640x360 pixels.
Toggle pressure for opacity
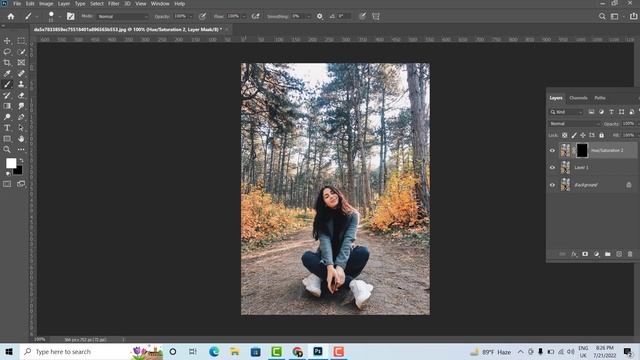click(x=202, y=16)
